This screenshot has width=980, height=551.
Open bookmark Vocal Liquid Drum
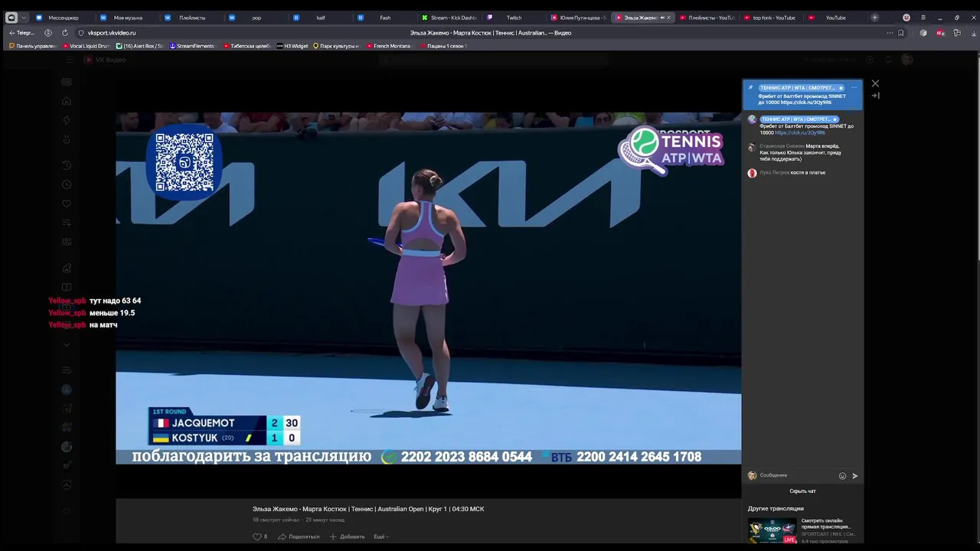click(x=87, y=46)
